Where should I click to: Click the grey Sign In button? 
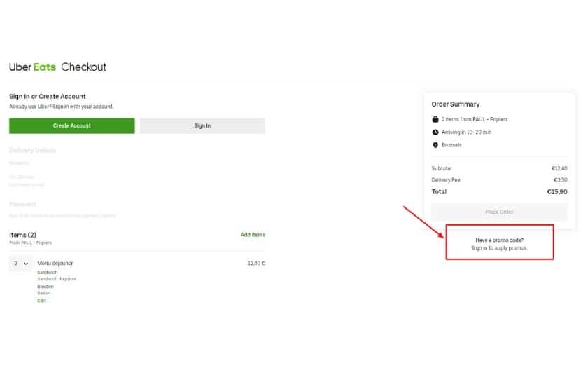coord(202,125)
